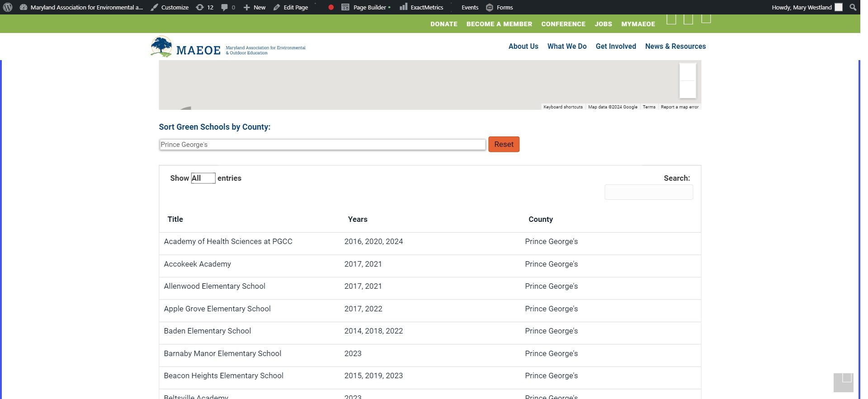Image resolution: width=868 pixels, height=399 pixels.
Task: Click the scroll-to-top button at bottom right
Action: coord(843,382)
